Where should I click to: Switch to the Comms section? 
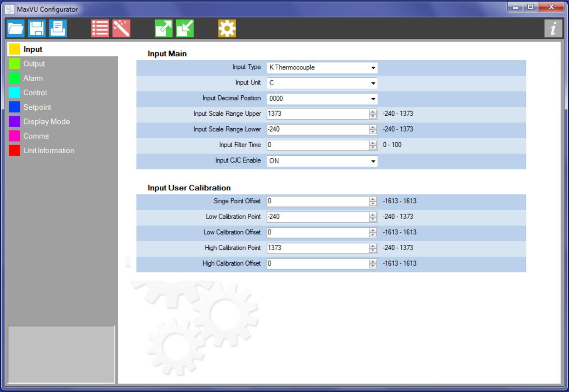36,136
